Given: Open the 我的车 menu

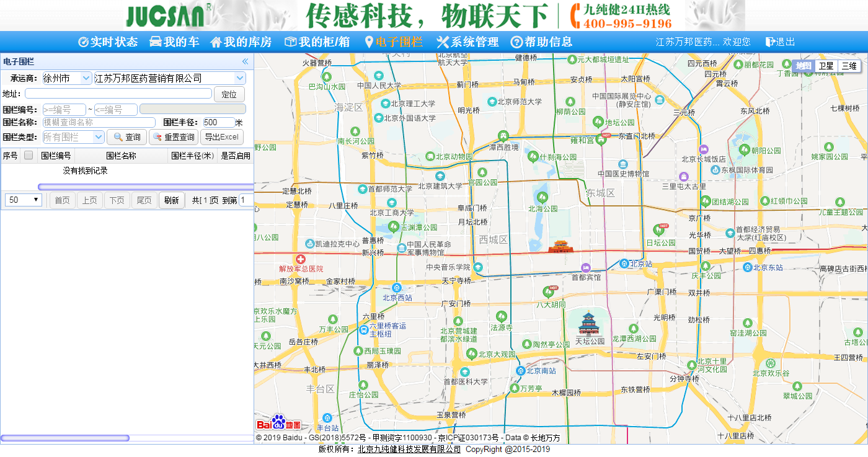Looking at the screenshot, I should (174, 42).
